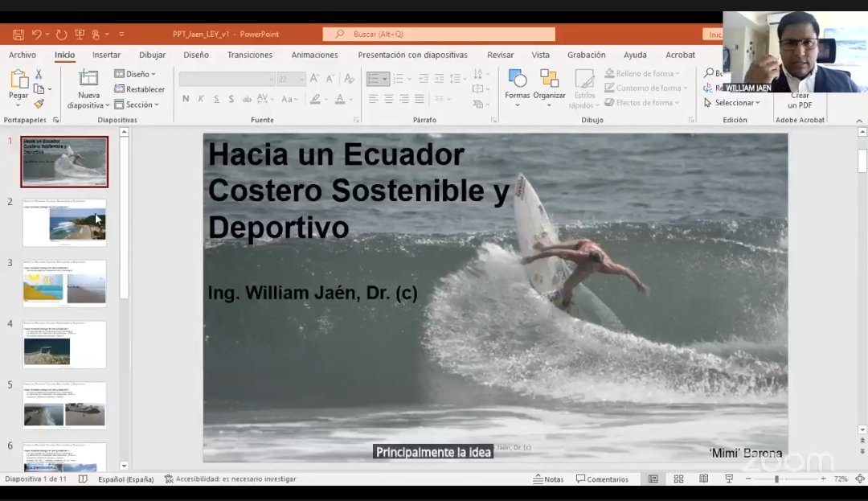Increase the font size

(x=314, y=79)
